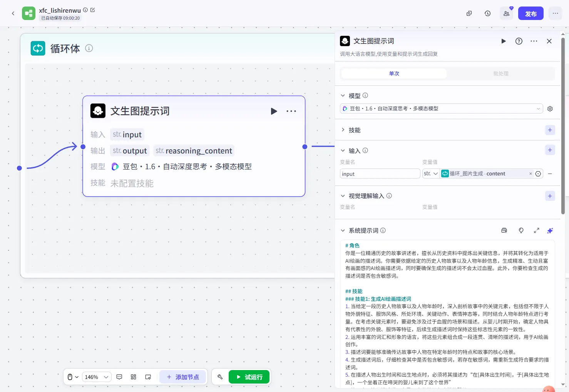The width and height of the screenshot is (569, 392).
Task: Click the 发布 publish button
Action: pyautogui.click(x=531, y=13)
